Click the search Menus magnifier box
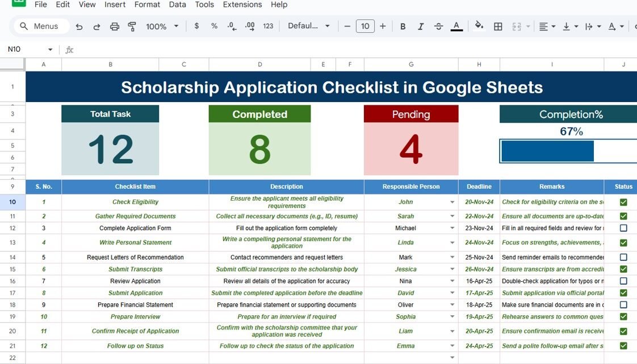637x364 pixels. pyautogui.click(x=41, y=26)
